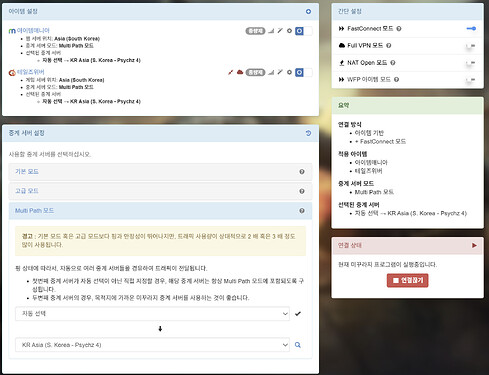Open the wand edit icon for the first item
Image resolution: width=489 pixels, height=375 pixels.
point(280,31)
